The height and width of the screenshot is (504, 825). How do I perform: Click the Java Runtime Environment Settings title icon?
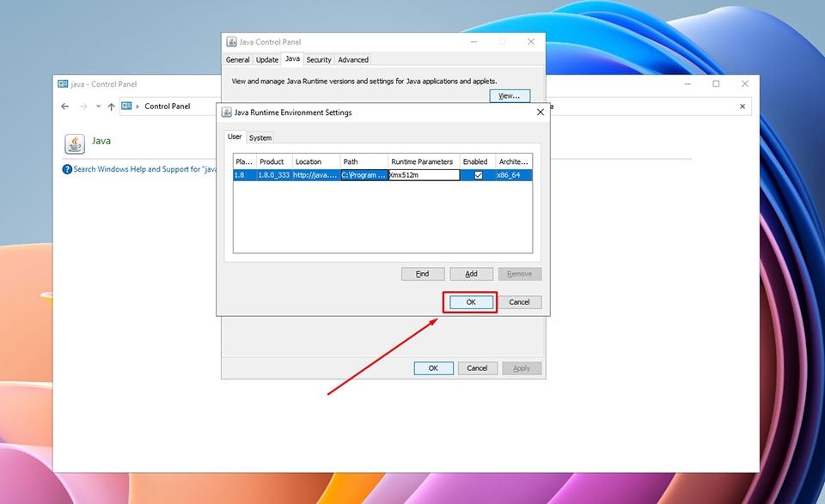[227, 112]
